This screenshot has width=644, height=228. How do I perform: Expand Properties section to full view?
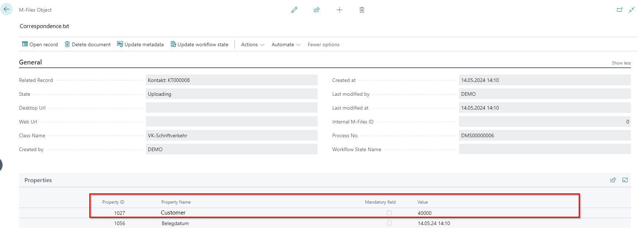click(625, 180)
